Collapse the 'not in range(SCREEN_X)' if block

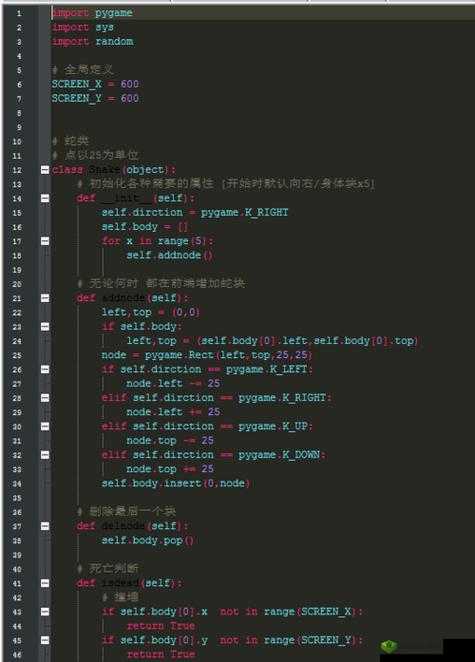(x=45, y=611)
